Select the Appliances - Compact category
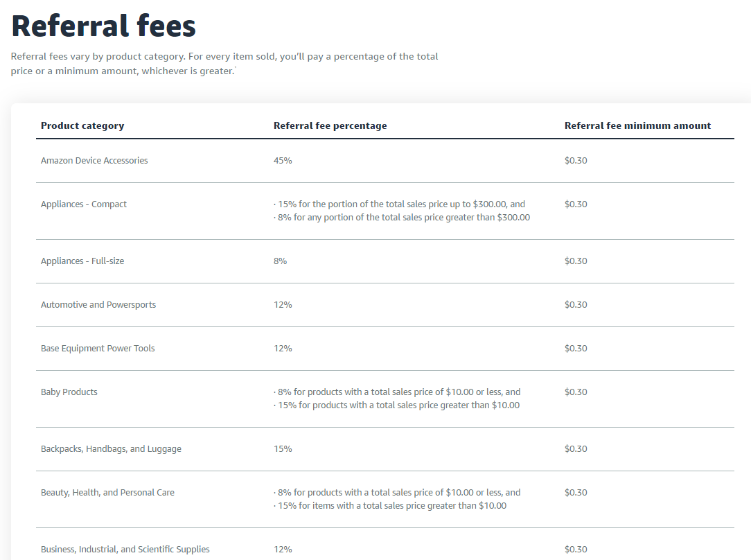The height and width of the screenshot is (560, 751). pyautogui.click(x=84, y=204)
